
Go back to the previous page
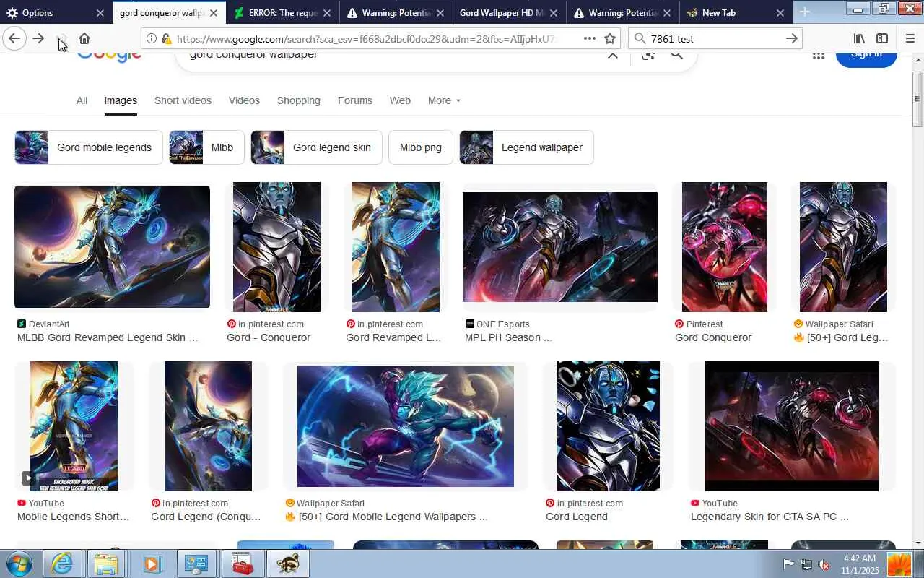click(14, 38)
